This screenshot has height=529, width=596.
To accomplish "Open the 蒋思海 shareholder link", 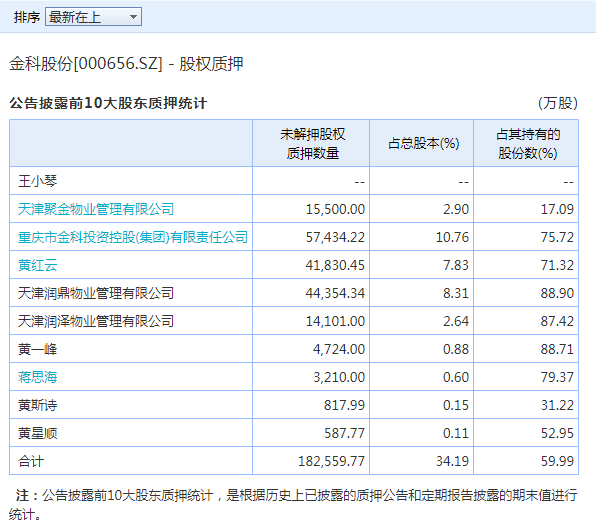I will 38,377.
